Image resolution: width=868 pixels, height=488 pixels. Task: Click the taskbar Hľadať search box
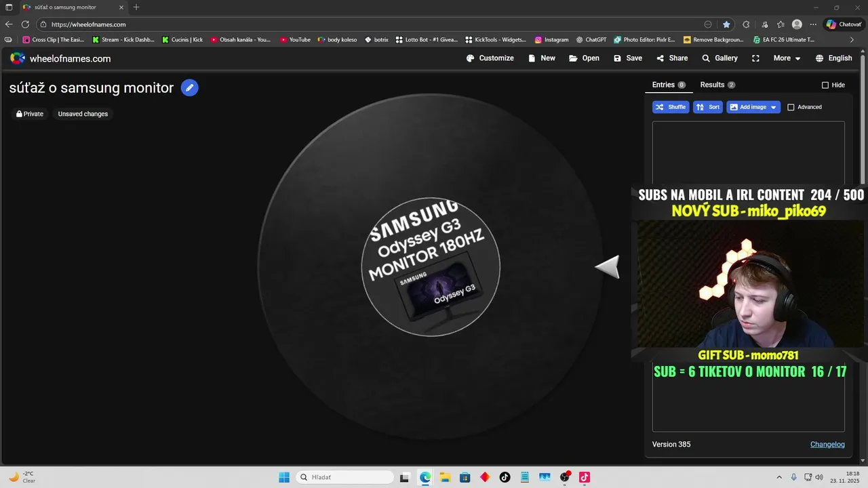pos(345,477)
